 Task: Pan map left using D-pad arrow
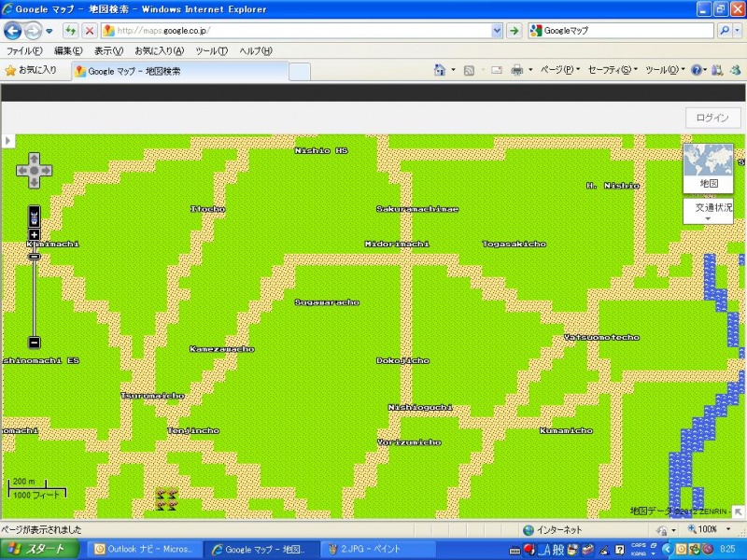(21, 171)
